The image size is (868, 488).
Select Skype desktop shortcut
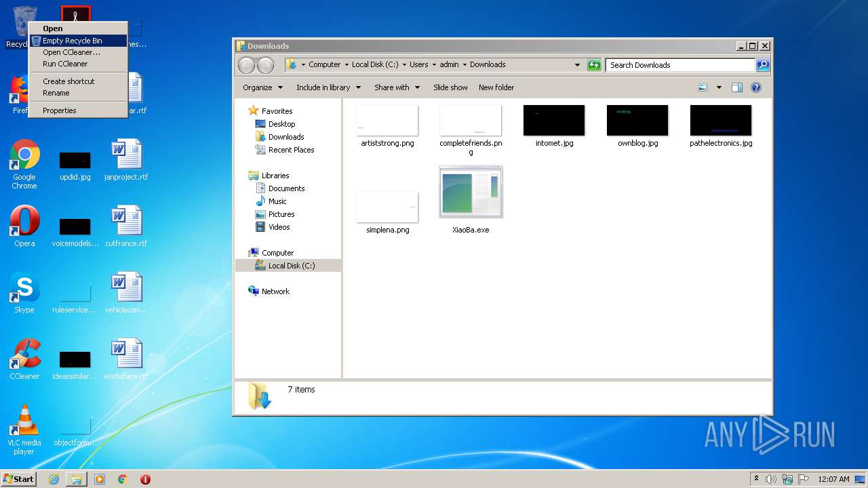24,293
